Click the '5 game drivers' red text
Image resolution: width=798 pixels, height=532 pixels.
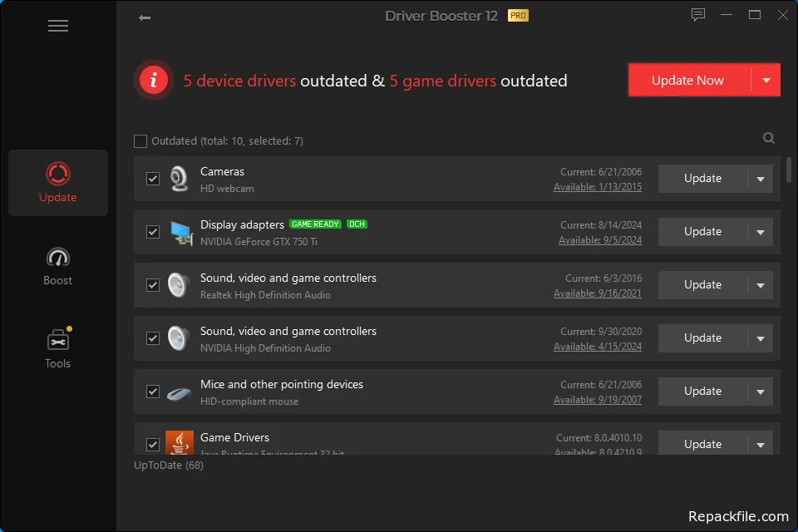pos(442,81)
